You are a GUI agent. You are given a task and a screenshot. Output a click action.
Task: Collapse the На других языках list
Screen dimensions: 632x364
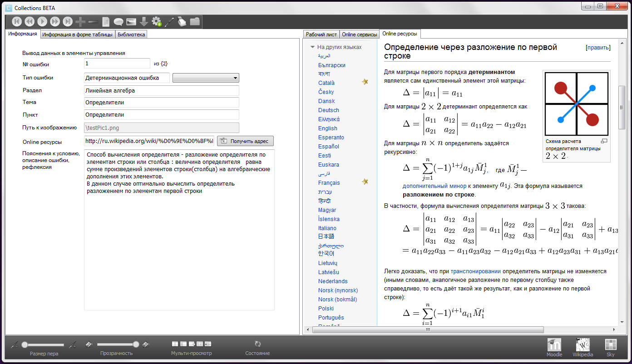tap(312, 47)
